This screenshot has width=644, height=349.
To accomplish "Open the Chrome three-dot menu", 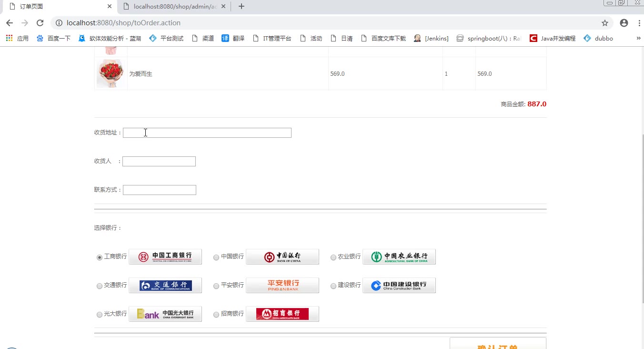I will click(638, 23).
